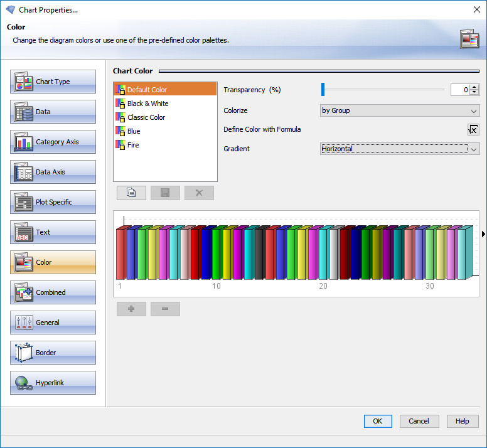Image resolution: width=487 pixels, height=448 pixels.
Task: Click the save palette disk icon
Action: 165,193
